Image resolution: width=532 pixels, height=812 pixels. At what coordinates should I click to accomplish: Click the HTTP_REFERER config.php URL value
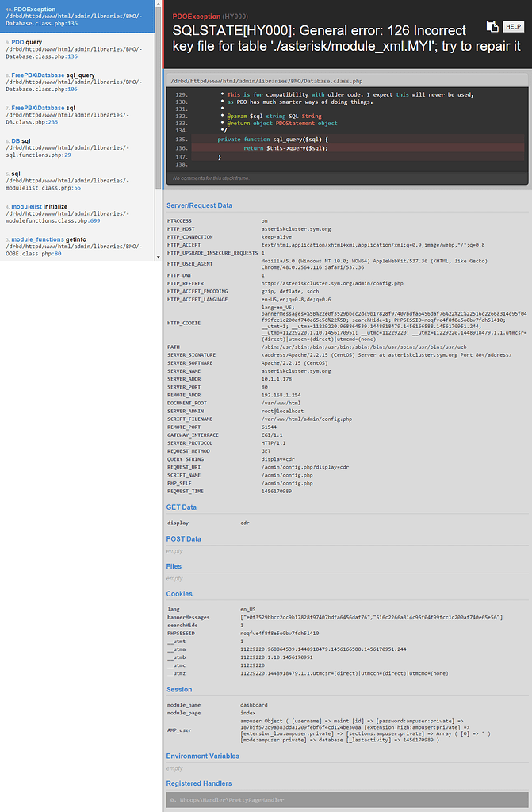332,282
